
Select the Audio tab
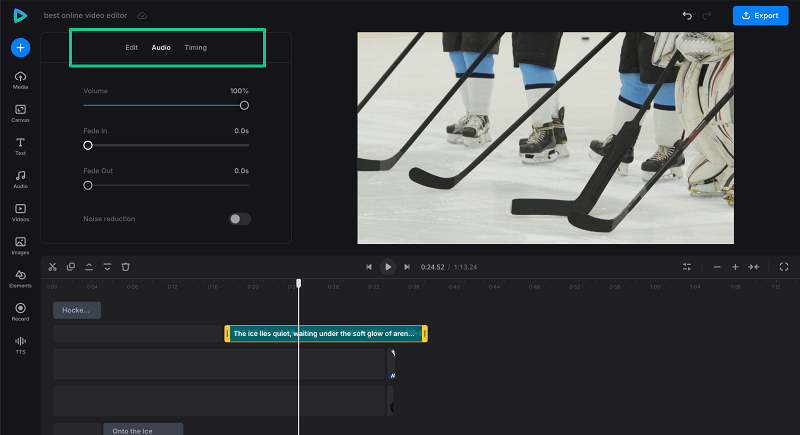point(161,47)
